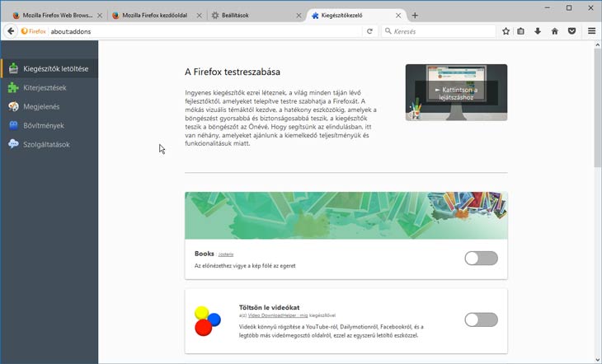This screenshot has width=602, height=364.
Task: Click the Video DownloadHelper add-on link
Action: tap(278, 315)
